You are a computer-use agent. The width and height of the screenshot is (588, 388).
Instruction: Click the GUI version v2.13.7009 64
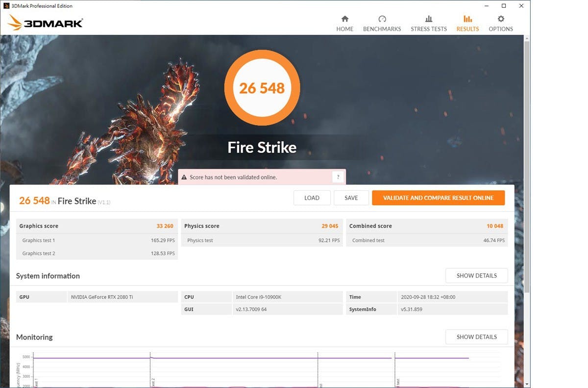[251, 310]
